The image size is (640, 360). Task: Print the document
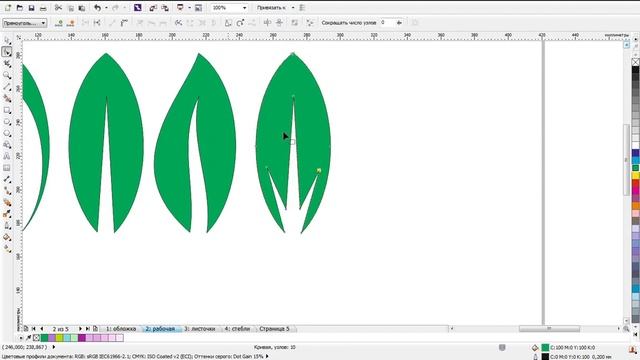coord(43,8)
